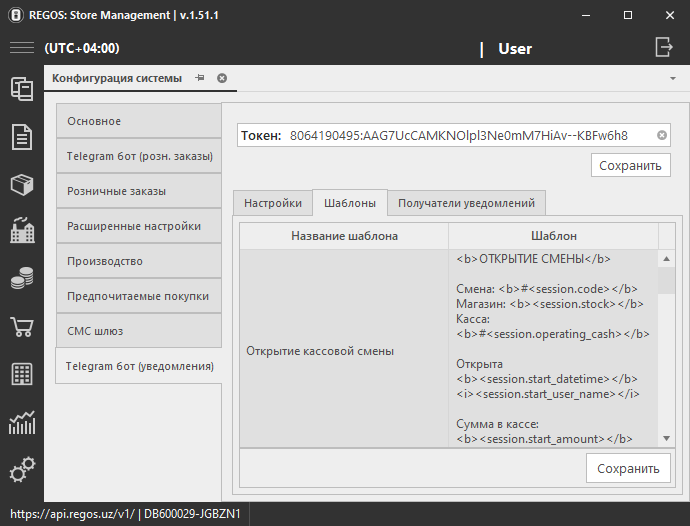Open the calculator grid sidebar icon
Image resolution: width=690 pixels, height=526 pixels.
(21, 374)
